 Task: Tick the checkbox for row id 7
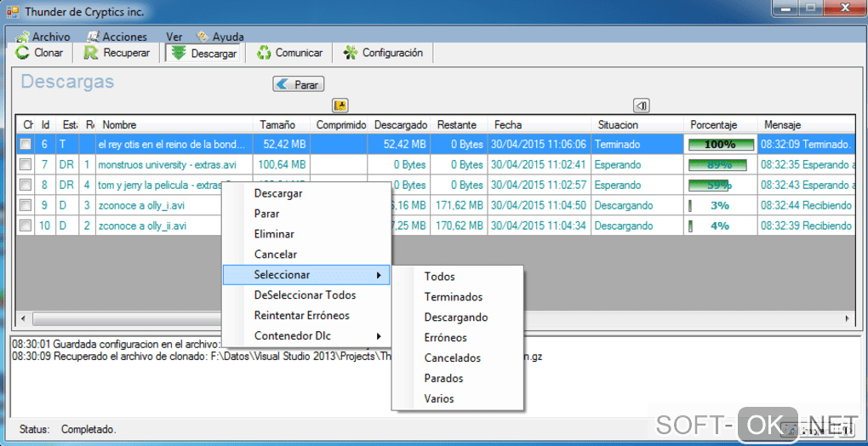26,165
